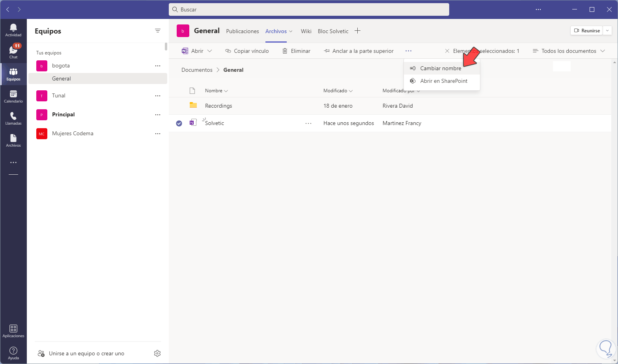The width and height of the screenshot is (618, 364).
Task: Click the bogota team avatar
Action: (x=42, y=66)
